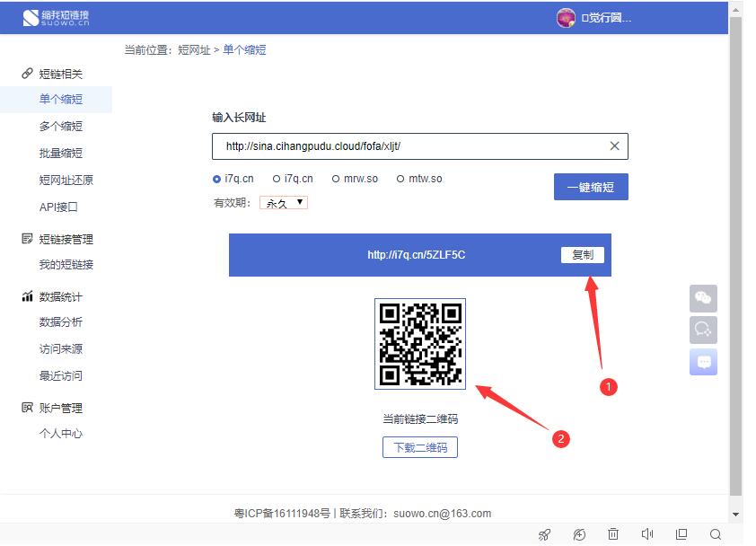Open 数据分析 in the sidebar

click(61, 322)
